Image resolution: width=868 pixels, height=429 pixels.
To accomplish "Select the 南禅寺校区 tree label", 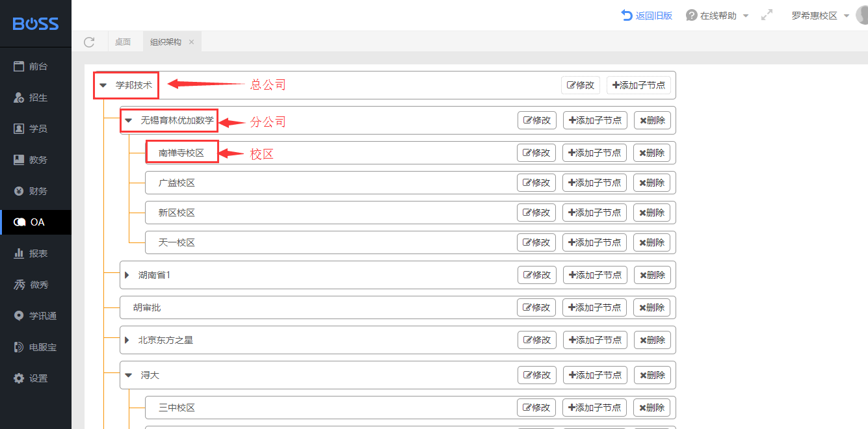I will click(x=181, y=153).
